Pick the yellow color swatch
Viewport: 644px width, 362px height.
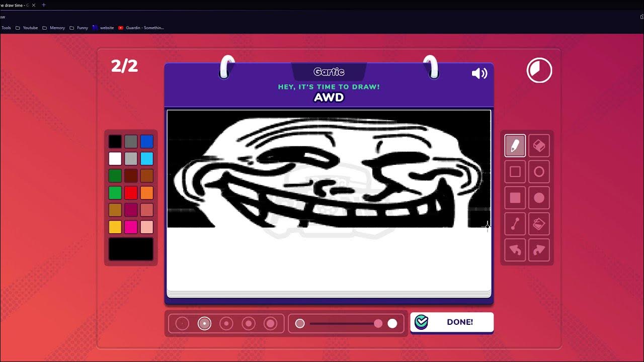(x=115, y=227)
